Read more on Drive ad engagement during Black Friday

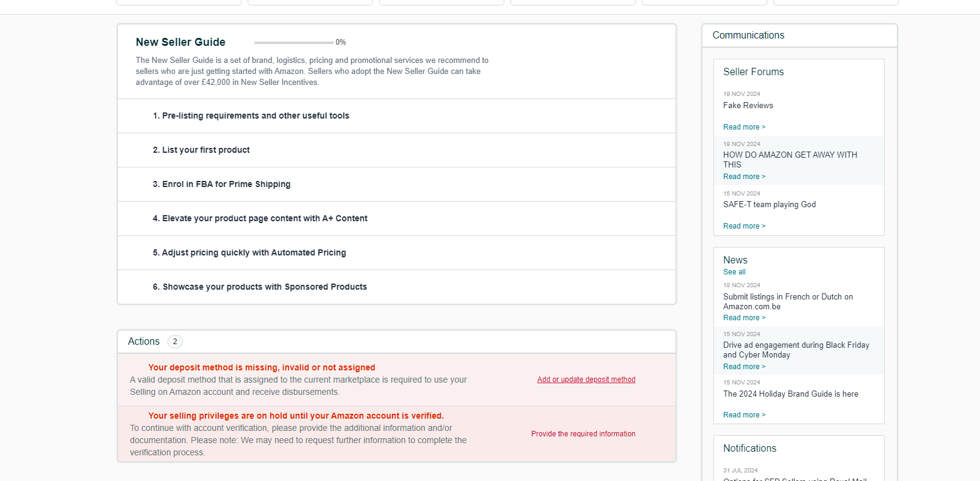tap(744, 367)
